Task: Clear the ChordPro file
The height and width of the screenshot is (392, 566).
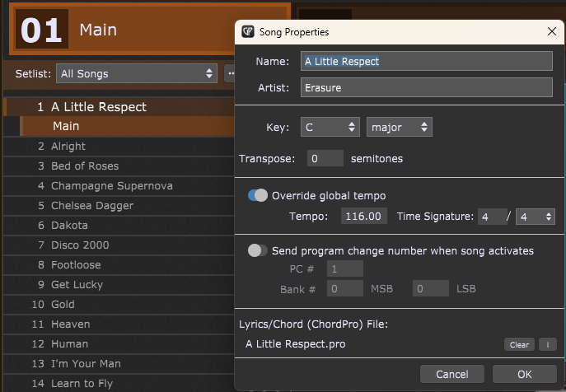Action: (x=519, y=344)
